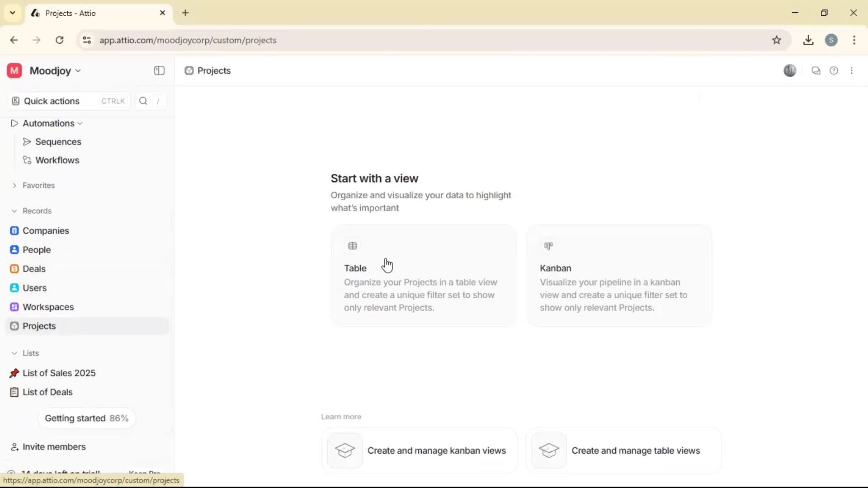
Task: Open Create and manage kanban views guide
Action: pos(419,450)
